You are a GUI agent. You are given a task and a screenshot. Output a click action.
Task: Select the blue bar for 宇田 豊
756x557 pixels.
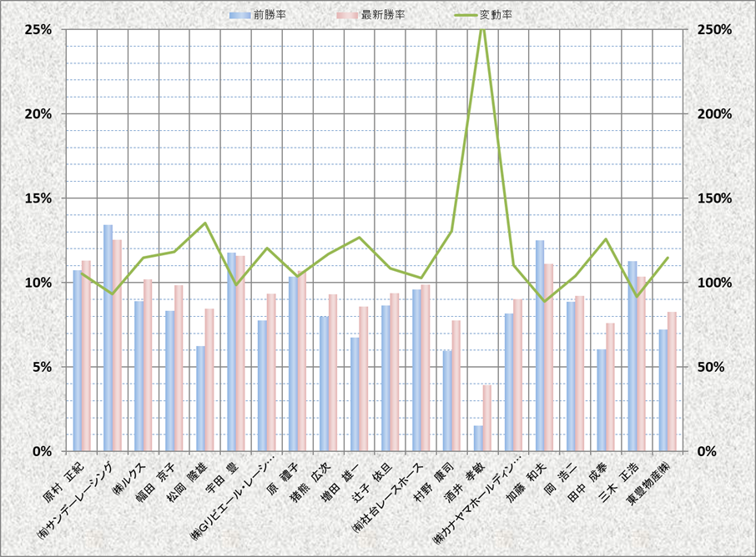(231, 352)
